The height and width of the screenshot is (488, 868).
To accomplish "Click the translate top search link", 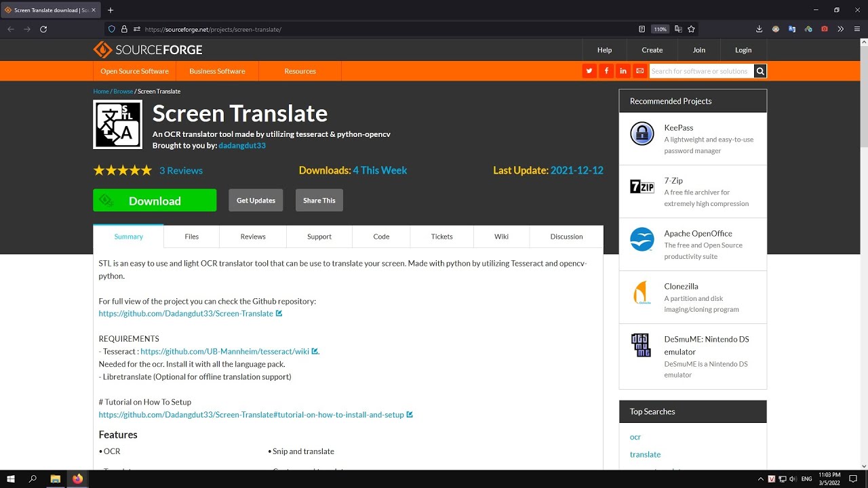I will [645, 455].
